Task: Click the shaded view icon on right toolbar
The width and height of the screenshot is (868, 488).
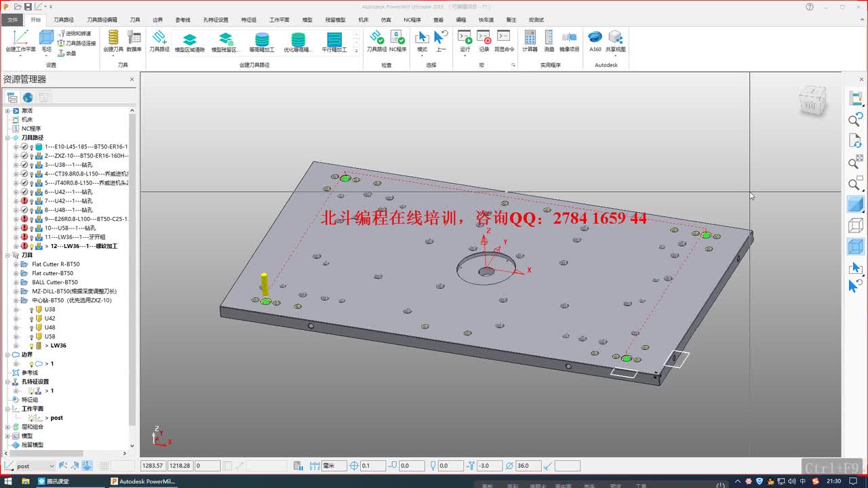Action: click(x=855, y=204)
